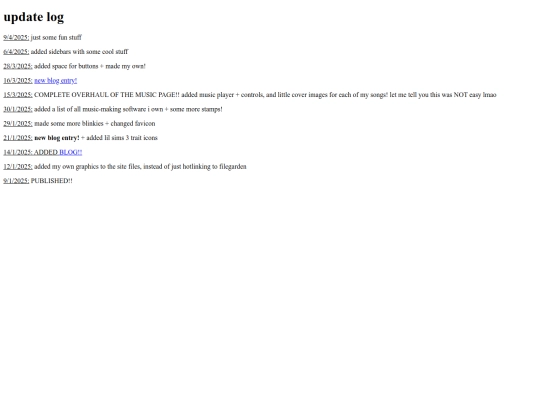Click the 9/1/2025 date entry
540x405 pixels.
[x=16, y=181]
